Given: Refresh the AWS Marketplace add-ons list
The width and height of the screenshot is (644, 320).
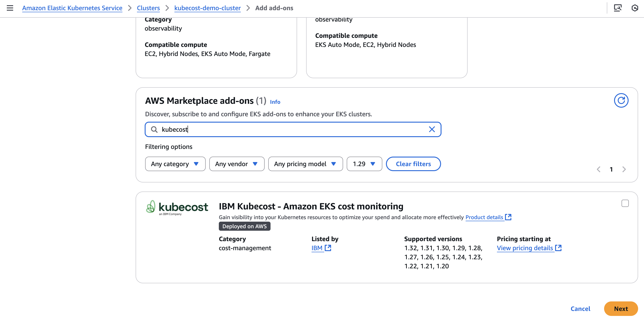Looking at the screenshot, I should (x=621, y=100).
